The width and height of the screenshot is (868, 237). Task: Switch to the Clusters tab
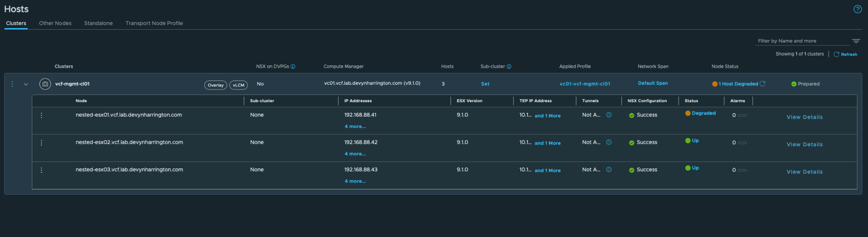tap(16, 23)
